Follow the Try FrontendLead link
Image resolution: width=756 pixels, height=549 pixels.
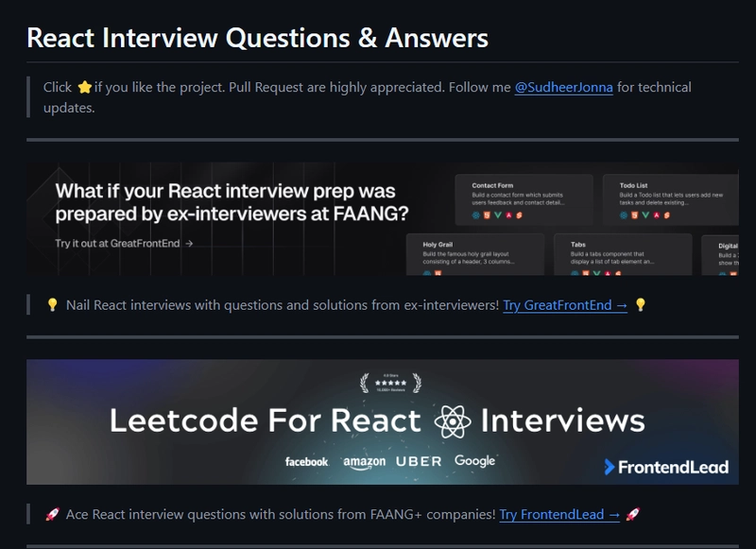click(x=559, y=514)
